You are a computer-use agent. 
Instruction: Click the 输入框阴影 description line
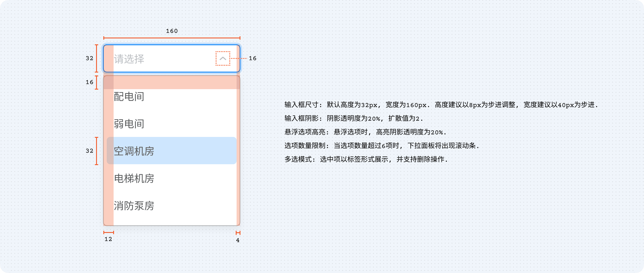[354, 118]
